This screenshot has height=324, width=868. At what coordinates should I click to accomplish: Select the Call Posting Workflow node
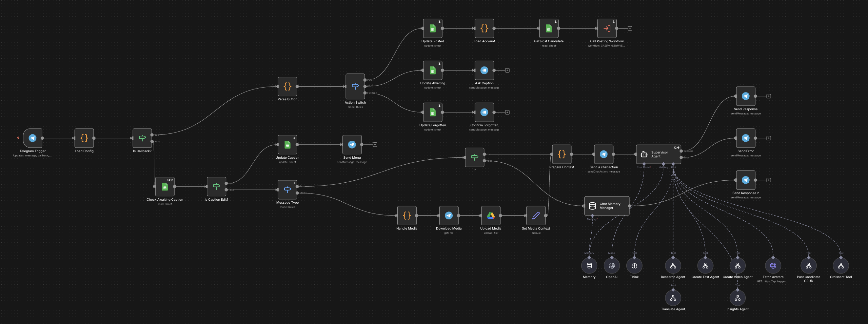606,28
